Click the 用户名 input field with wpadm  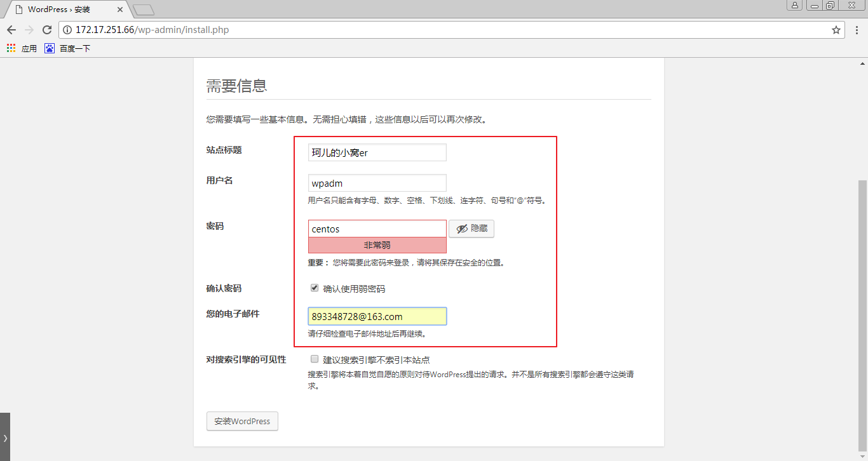click(x=377, y=183)
